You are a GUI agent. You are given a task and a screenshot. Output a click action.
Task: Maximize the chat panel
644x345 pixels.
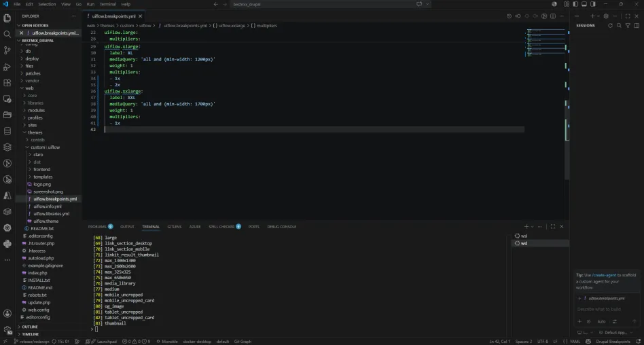(628, 16)
